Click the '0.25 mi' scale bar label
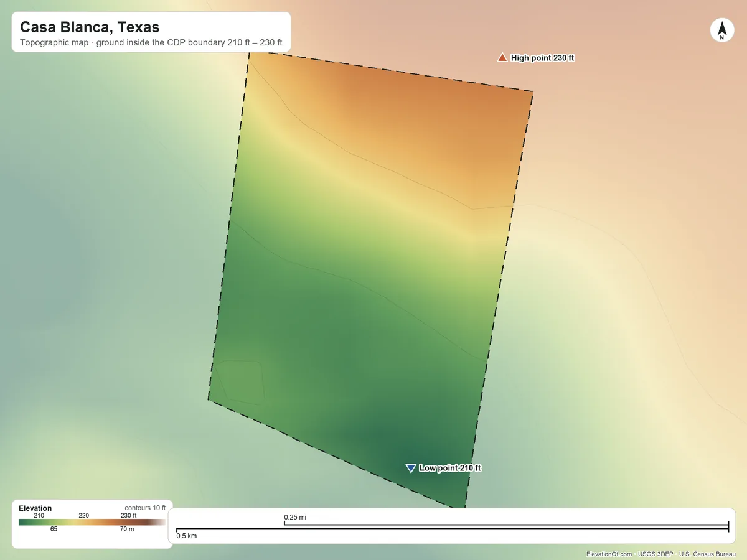 pyautogui.click(x=295, y=517)
